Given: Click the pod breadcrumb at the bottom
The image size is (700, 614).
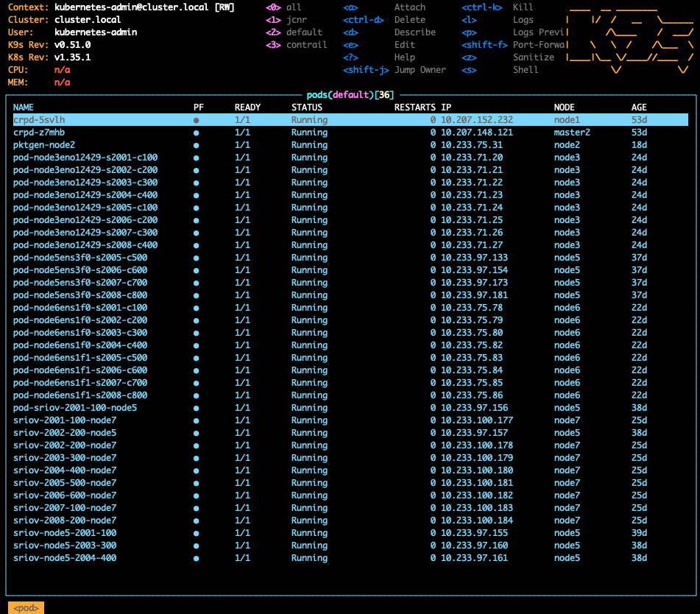Looking at the screenshot, I should pos(26,608).
